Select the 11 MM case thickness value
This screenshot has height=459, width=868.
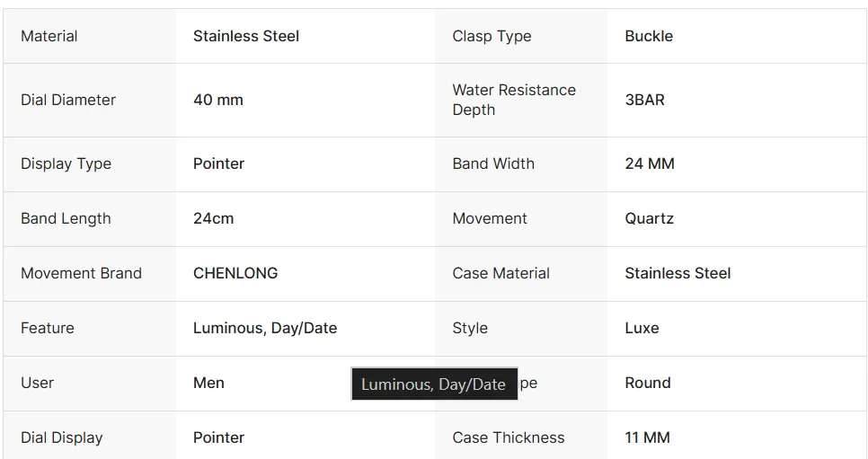click(x=647, y=437)
